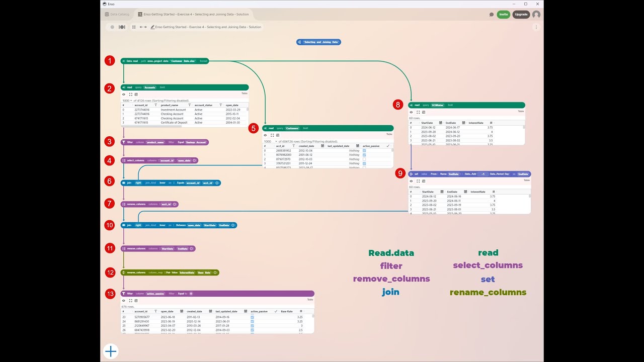The width and height of the screenshot is (644, 362).
Task: Click the green Invite button
Action: [x=503, y=15]
